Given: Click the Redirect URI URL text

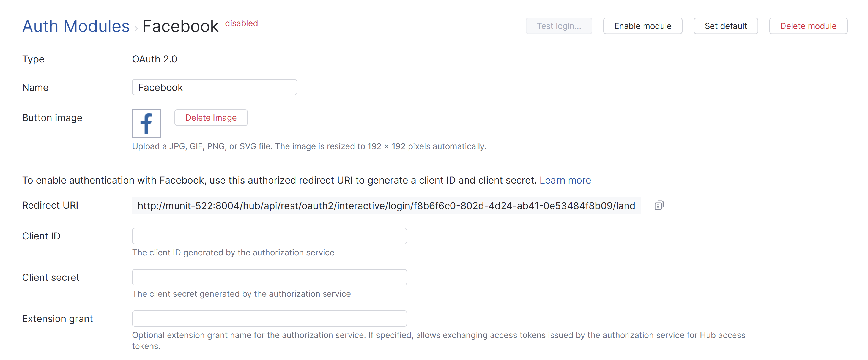Looking at the screenshot, I should pyautogui.click(x=386, y=206).
